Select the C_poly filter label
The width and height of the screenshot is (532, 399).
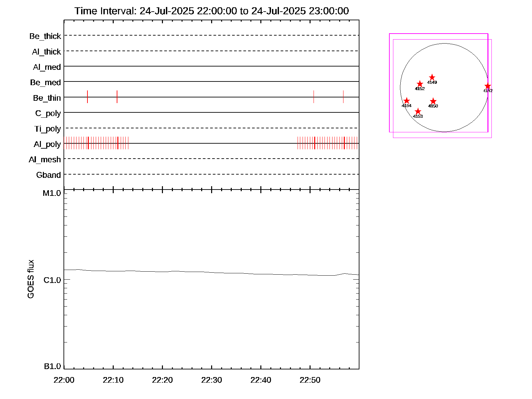[x=48, y=113]
